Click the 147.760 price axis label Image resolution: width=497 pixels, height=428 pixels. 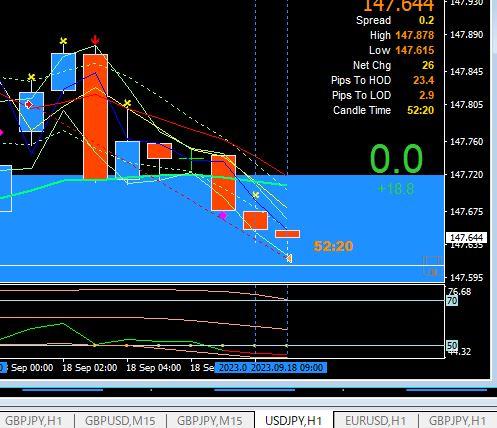(x=466, y=142)
